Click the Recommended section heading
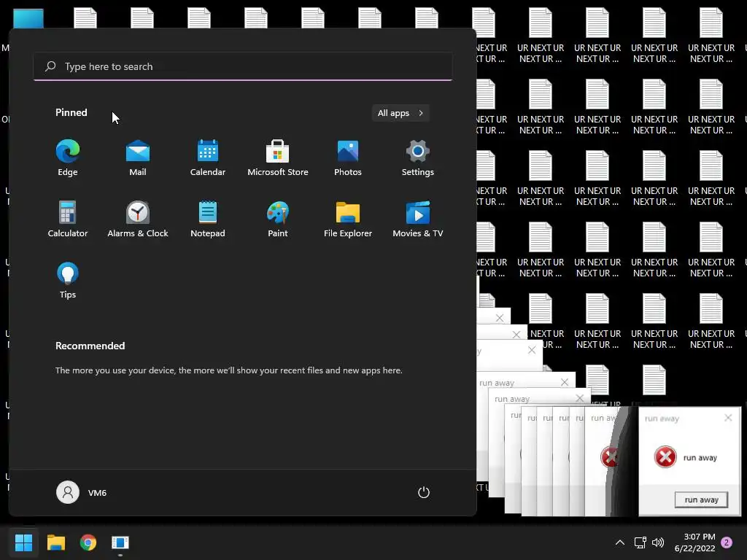This screenshot has width=747, height=560. pos(90,346)
